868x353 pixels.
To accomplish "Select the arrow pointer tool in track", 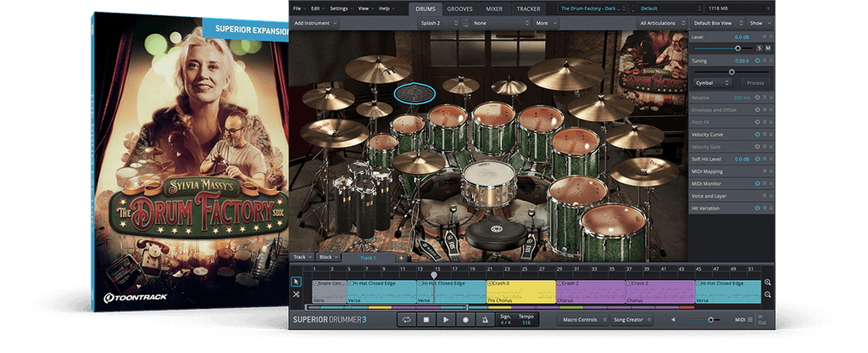I will coord(296,282).
